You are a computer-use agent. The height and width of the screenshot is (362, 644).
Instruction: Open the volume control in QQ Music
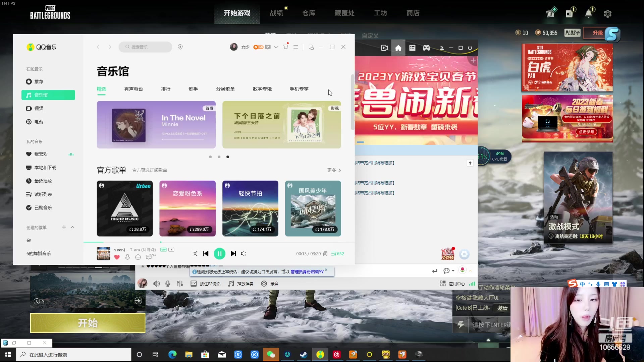[244, 254]
